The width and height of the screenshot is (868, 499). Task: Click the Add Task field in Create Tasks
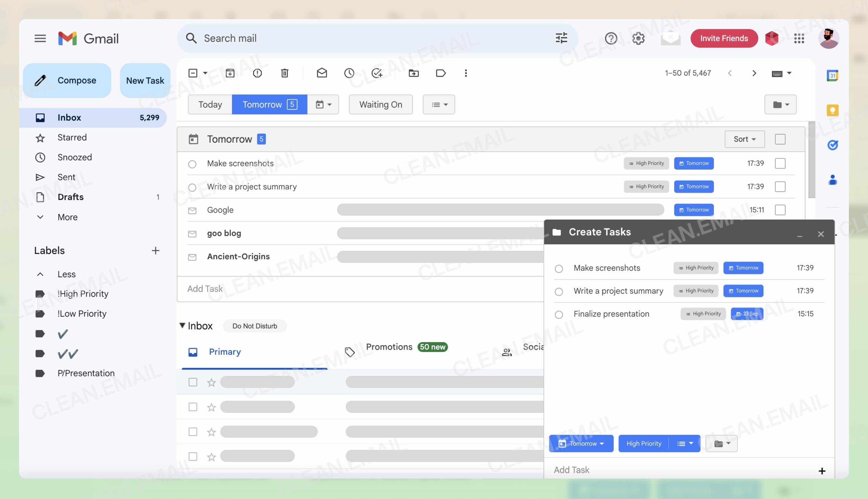click(x=571, y=470)
